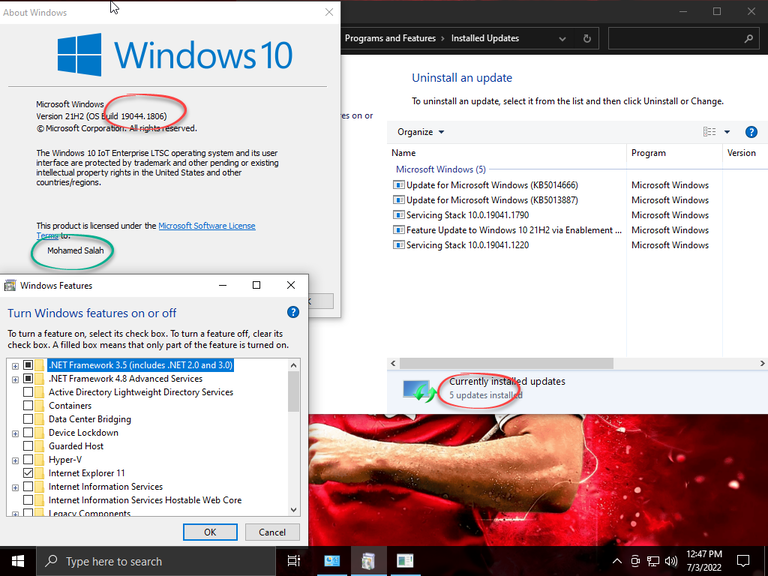
Task: Open the Control Panel taskbar app icon
Action: [x=332, y=561]
